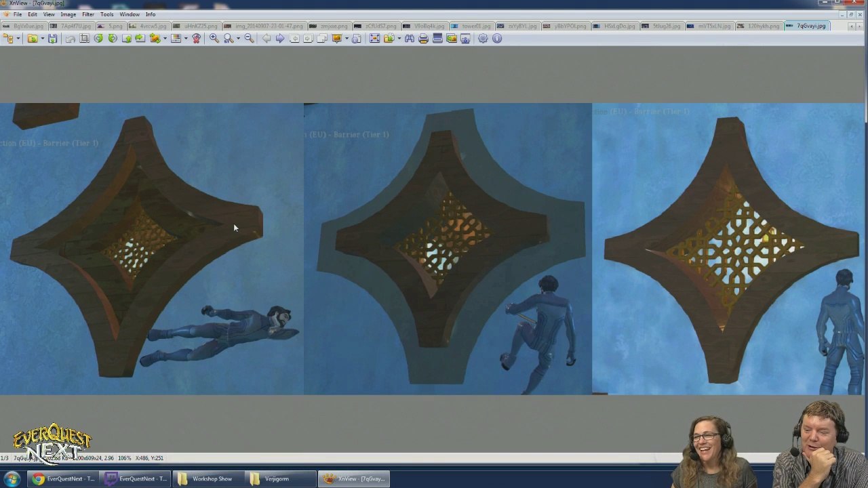Click the binoculars Search icon

coord(410,39)
